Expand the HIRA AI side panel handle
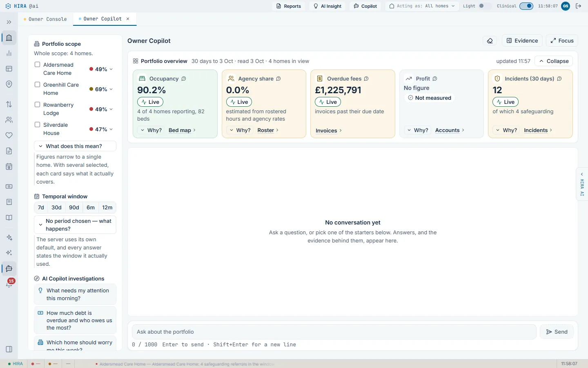 [x=582, y=184]
